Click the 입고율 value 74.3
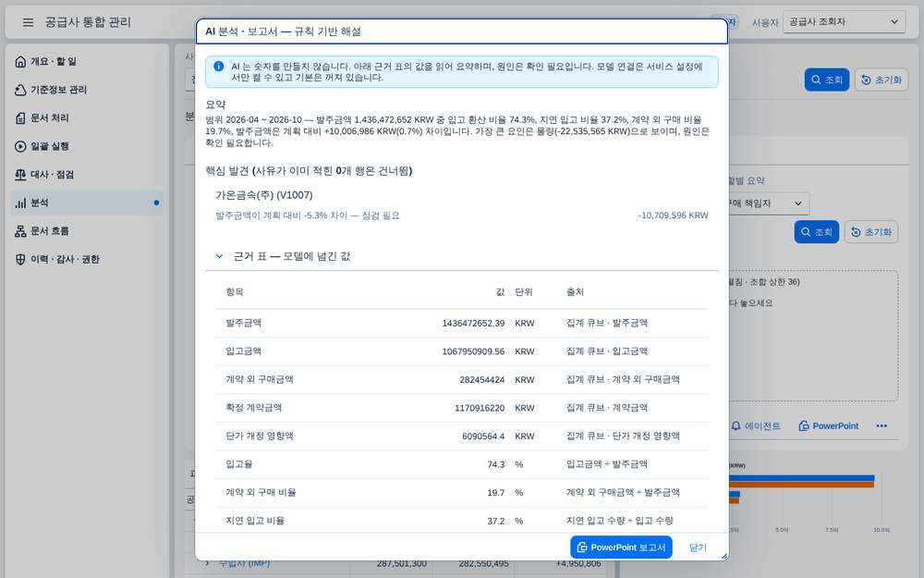This screenshot has height=578, width=924. (495, 465)
